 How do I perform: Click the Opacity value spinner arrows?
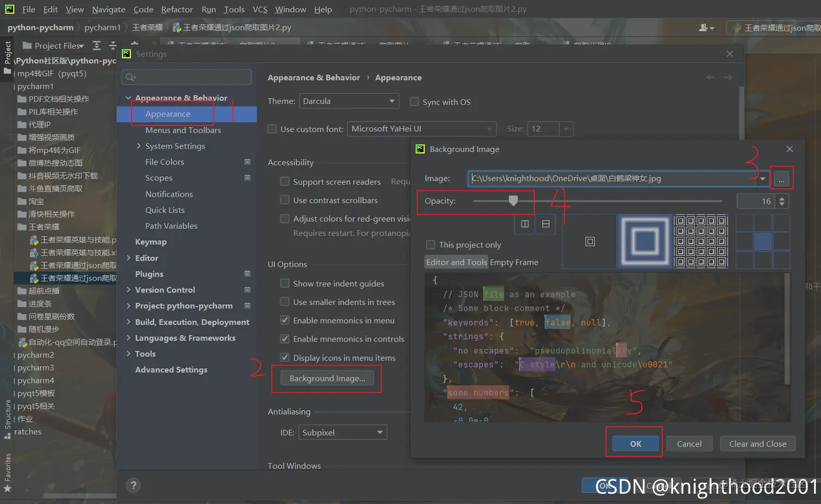pos(782,201)
